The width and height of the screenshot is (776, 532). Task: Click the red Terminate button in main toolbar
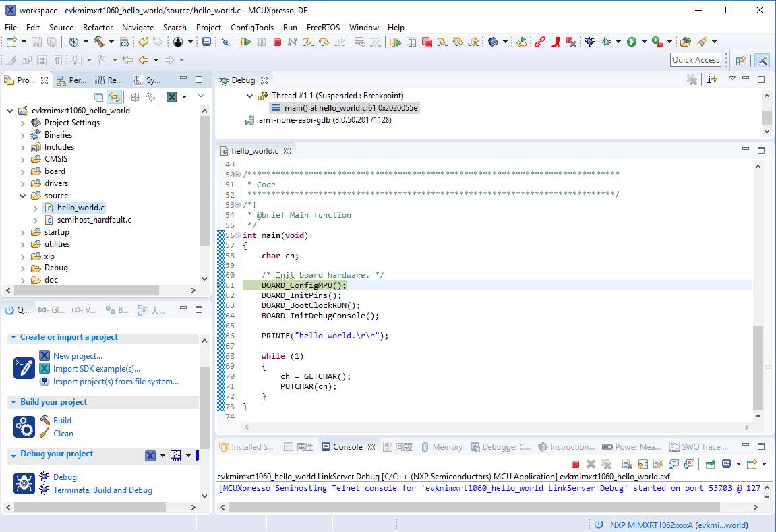click(x=277, y=42)
